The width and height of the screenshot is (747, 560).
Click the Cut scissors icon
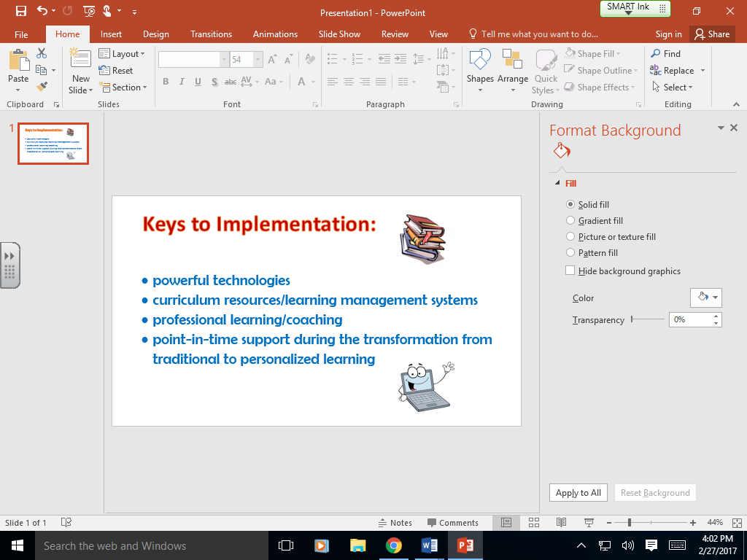click(42, 53)
